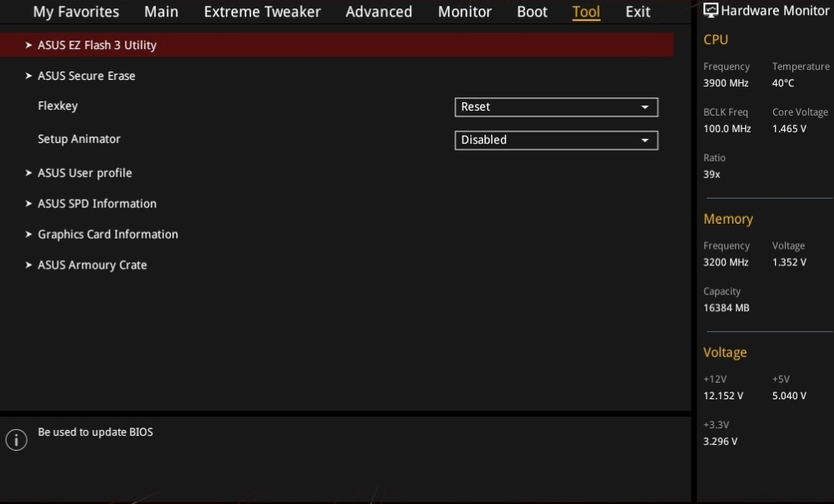Switch to the Advanced tab

379,12
